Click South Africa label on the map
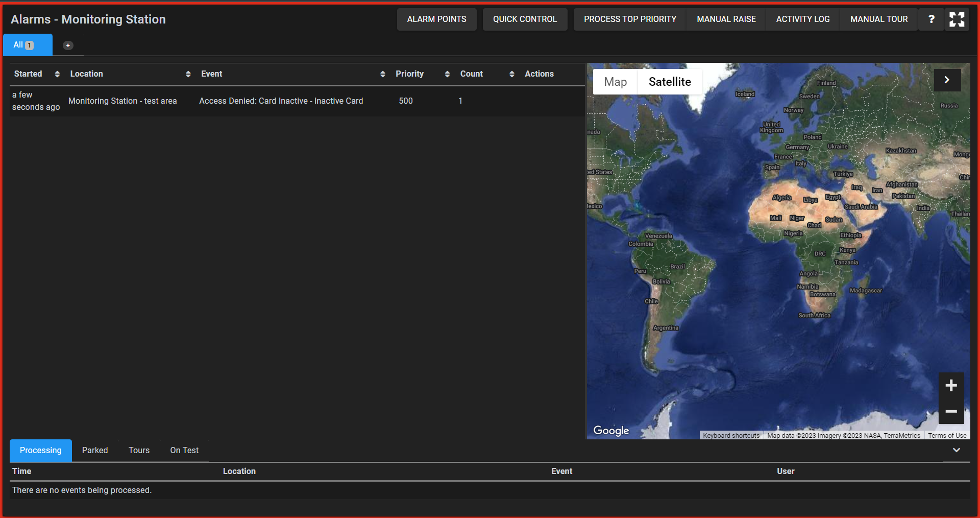Screen dimensions: 980x518 pyautogui.click(x=814, y=316)
